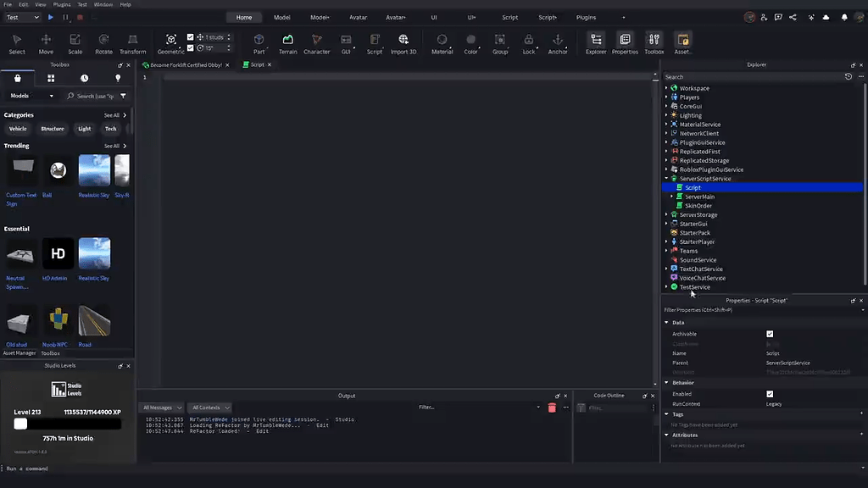868x488 pixels.
Task: Open the Terrain editor
Action: pyautogui.click(x=287, y=44)
